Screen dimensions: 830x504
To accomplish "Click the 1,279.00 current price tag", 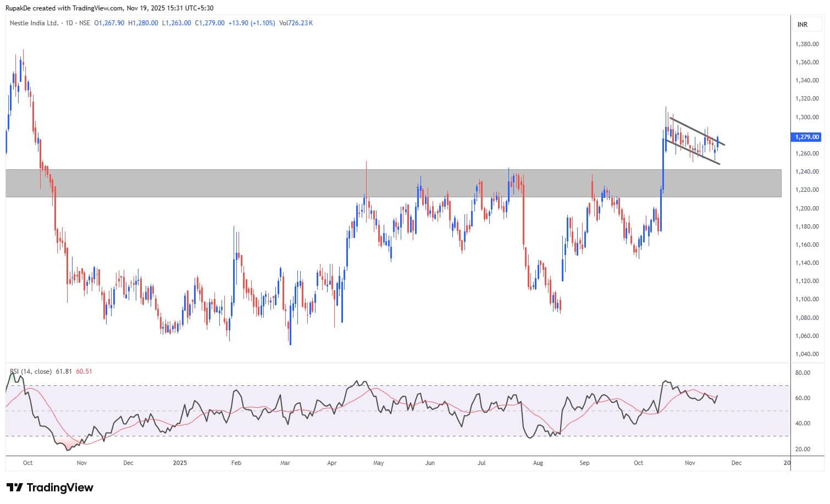I will [x=806, y=137].
